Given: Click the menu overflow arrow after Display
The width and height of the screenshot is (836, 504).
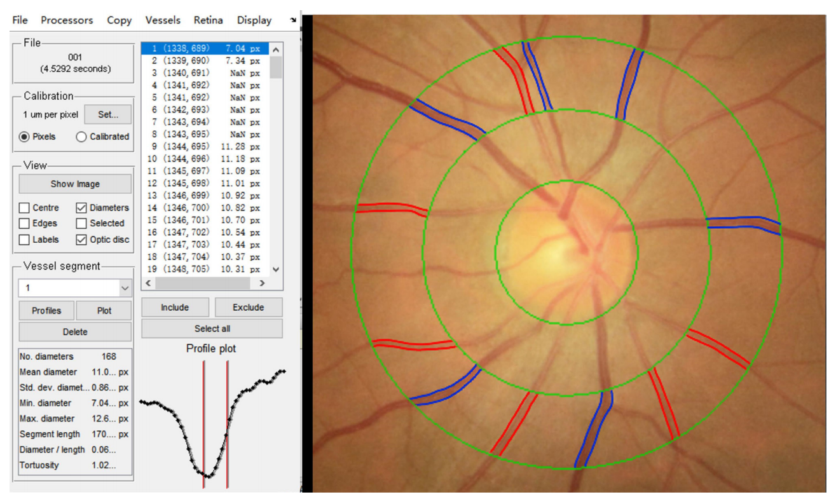Looking at the screenshot, I should [293, 20].
